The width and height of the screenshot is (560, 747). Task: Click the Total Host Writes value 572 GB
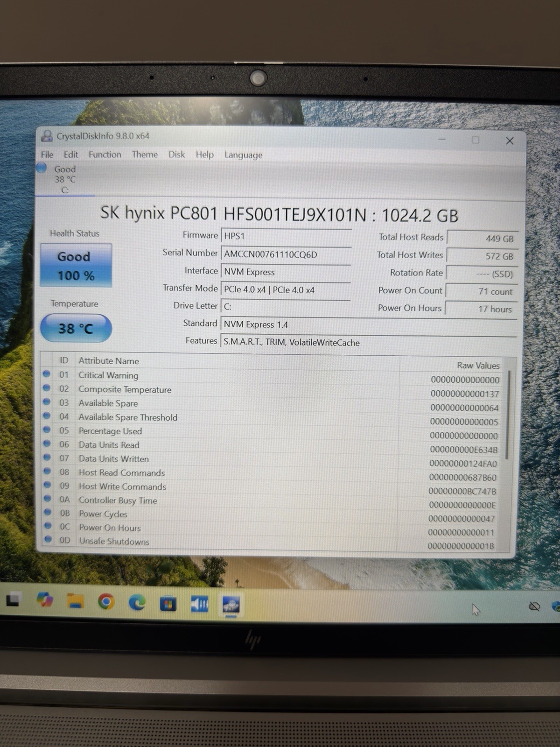482,256
